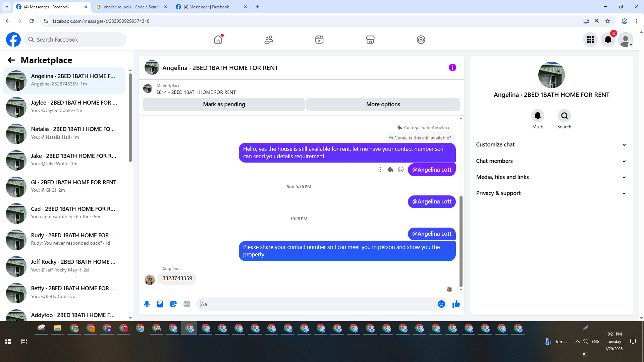This screenshot has width=644, height=362.
Task: Show hidden system tray icons chevron
Action: (x=577, y=342)
